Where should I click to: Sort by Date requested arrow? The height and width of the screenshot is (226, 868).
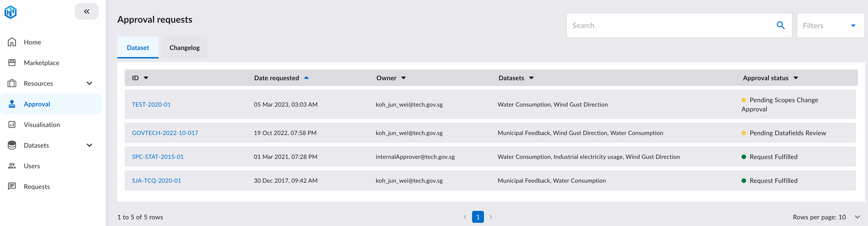pyautogui.click(x=306, y=78)
